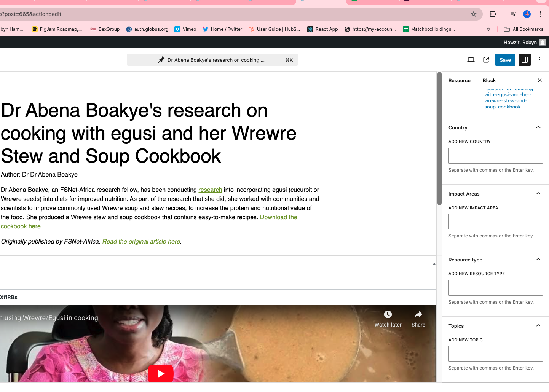Toggle the settings sidebar panel icon
Viewport: 549px width, 392px height.
[524, 60]
